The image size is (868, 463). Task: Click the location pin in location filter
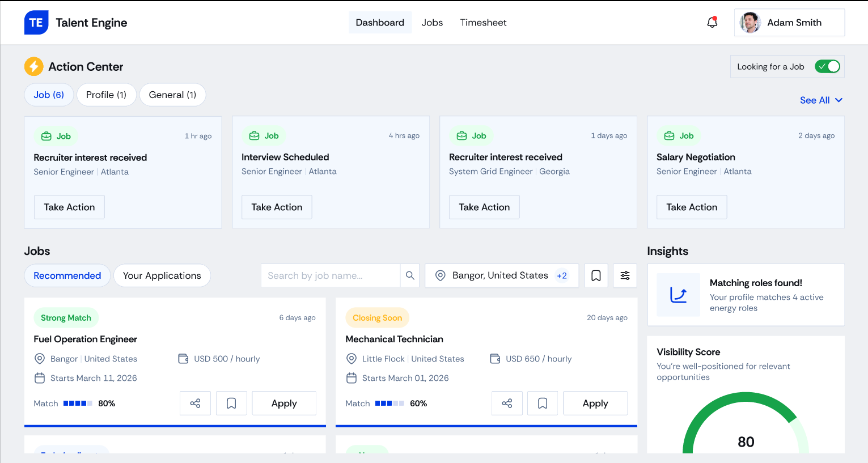click(440, 275)
